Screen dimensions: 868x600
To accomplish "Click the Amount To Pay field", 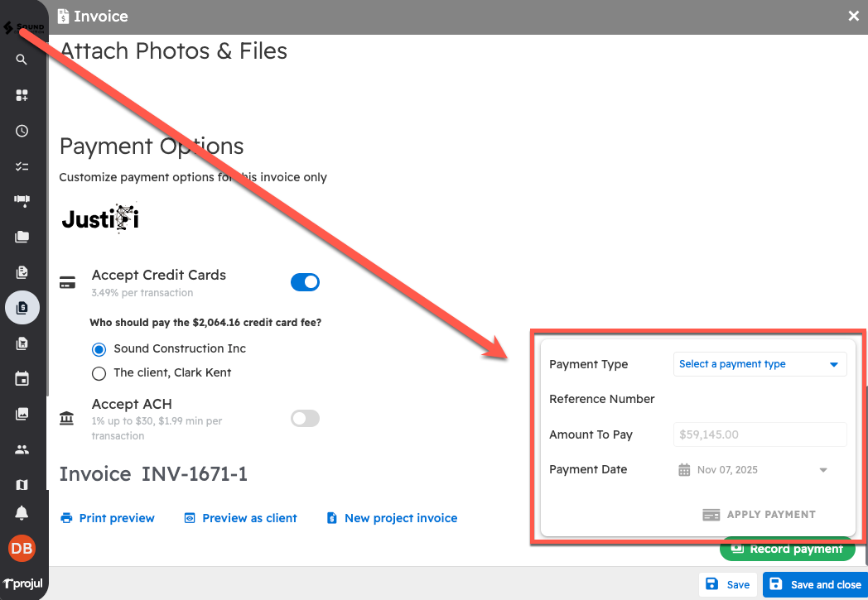I will pos(759,434).
